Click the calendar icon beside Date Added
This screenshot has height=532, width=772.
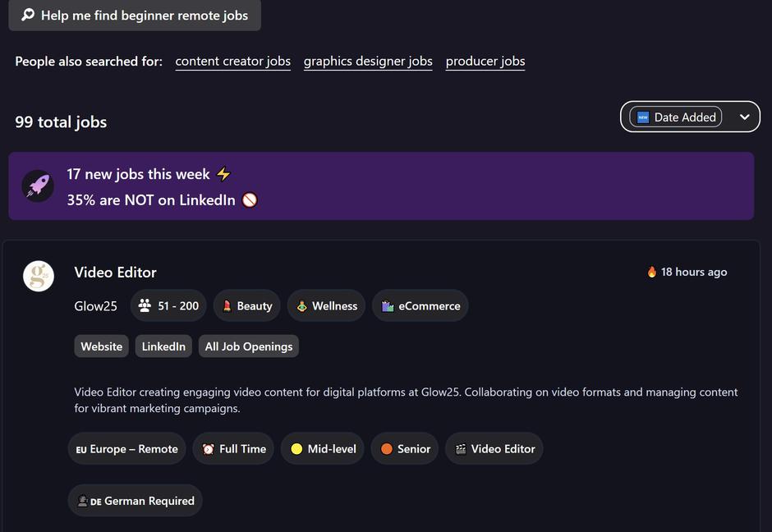coord(642,117)
